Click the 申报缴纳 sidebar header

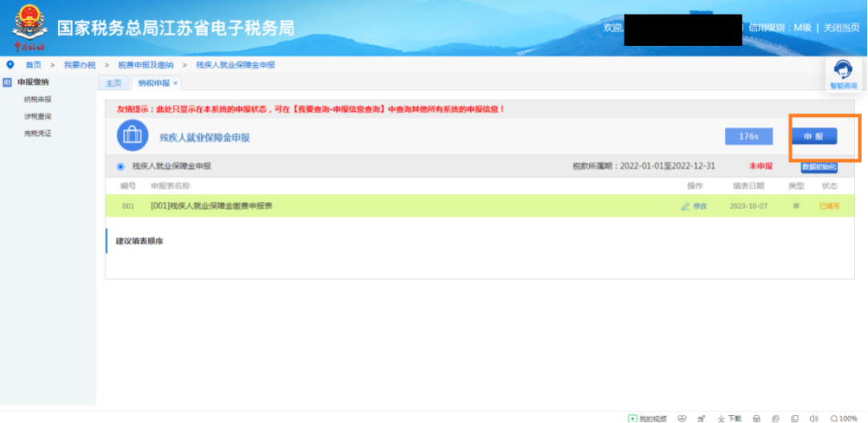pyautogui.click(x=33, y=83)
